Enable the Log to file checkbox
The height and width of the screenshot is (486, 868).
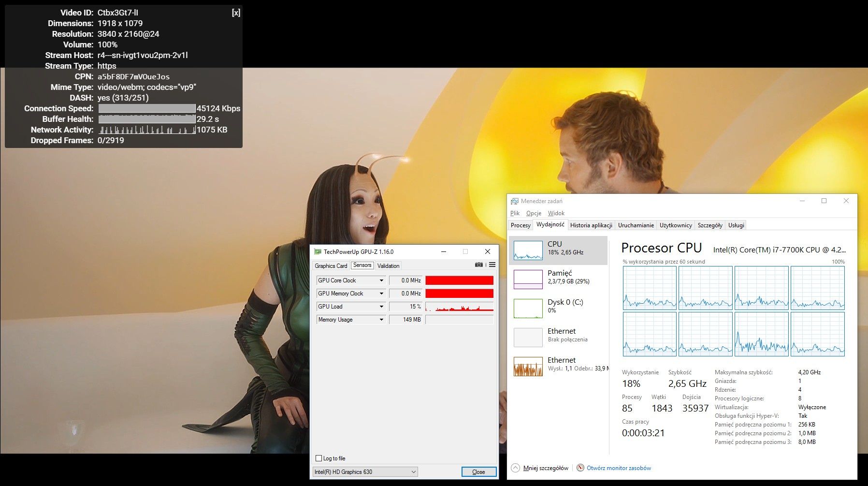[318, 458]
